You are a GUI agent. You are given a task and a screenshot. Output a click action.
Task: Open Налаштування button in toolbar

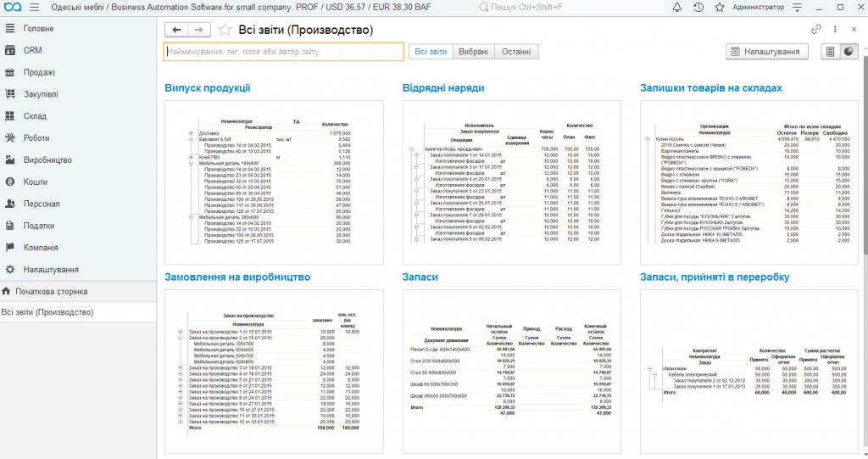coord(766,52)
